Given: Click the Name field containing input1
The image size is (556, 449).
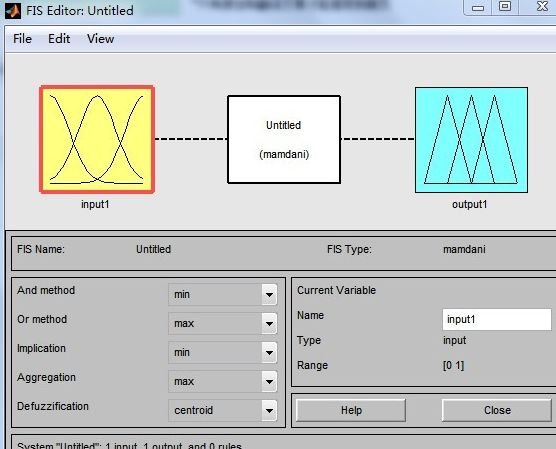Looking at the screenshot, I should (x=497, y=319).
